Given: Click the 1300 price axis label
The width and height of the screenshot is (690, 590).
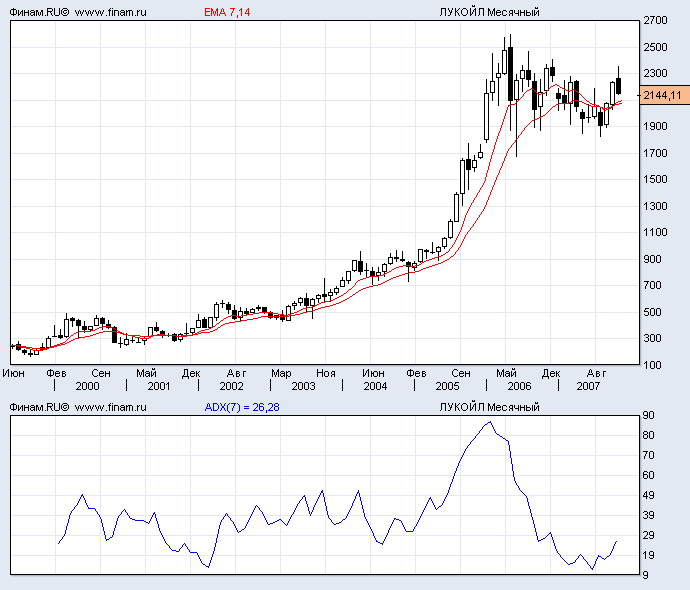Looking at the screenshot, I should 655,206.
